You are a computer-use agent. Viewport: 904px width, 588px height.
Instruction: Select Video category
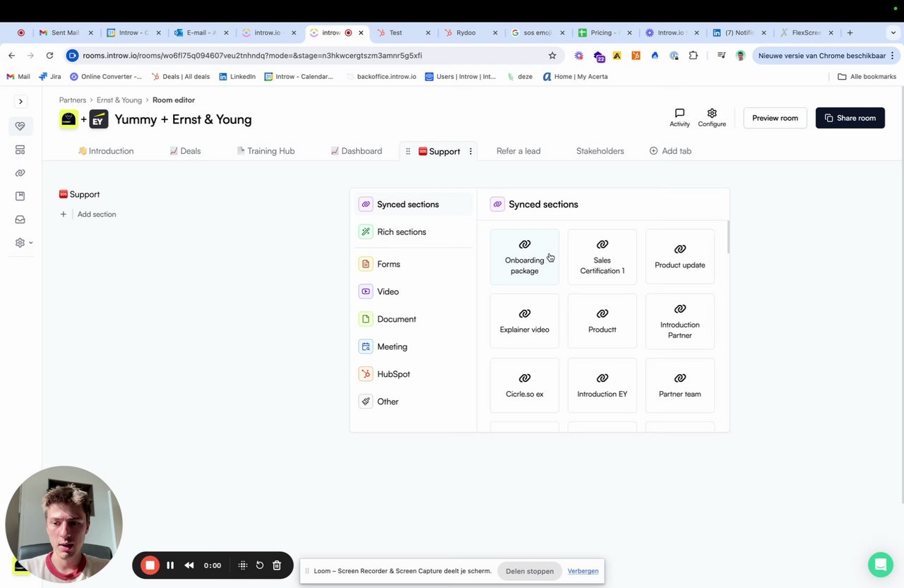coord(414,292)
